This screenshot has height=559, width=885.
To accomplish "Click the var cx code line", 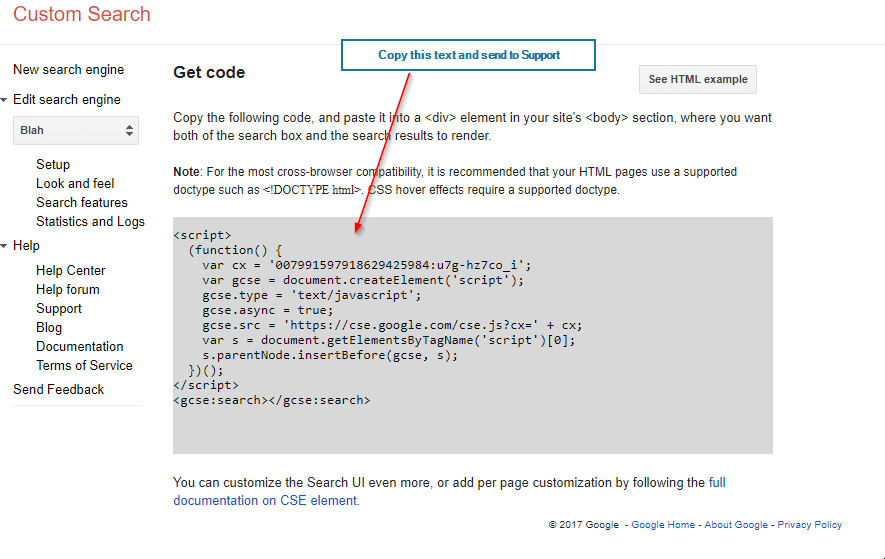I will tap(367, 265).
